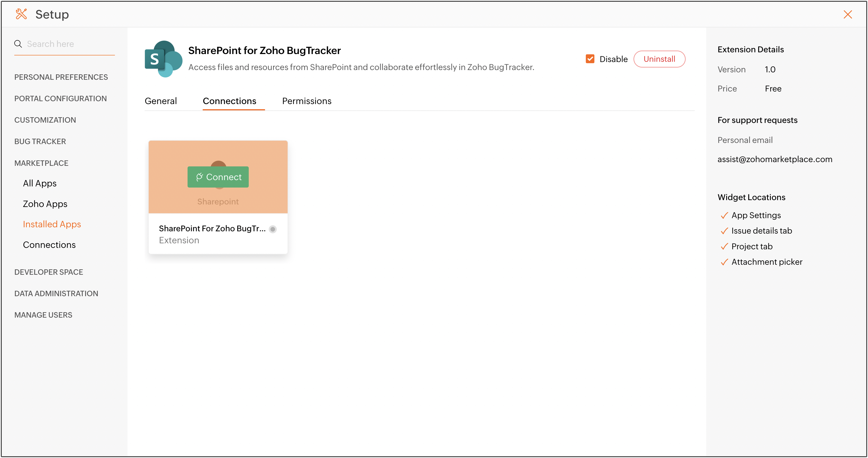Open All Apps in Marketplace
Viewport: 868px width, 458px height.
pos(39,183)
